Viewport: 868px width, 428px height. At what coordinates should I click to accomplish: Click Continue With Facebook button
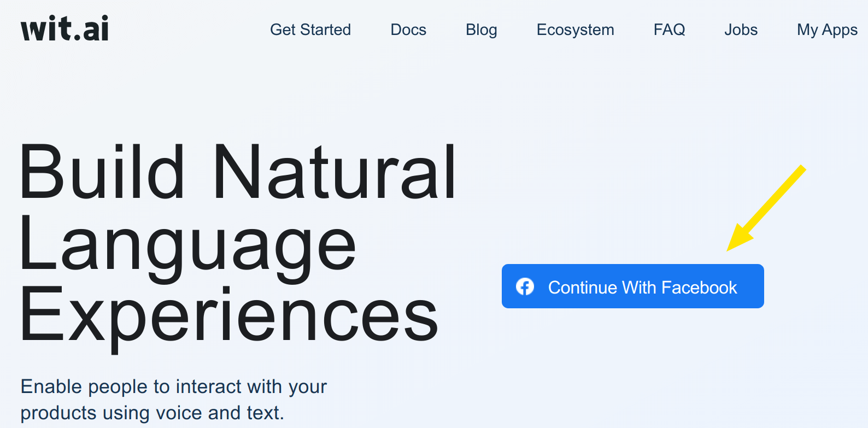tap(633, 286)
